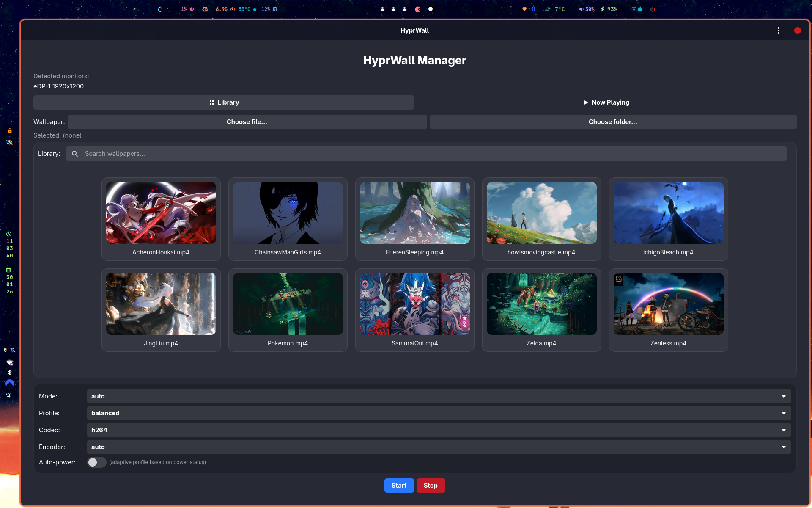This screenshot has height=508, width=812.
Task: Click the muted notification bell in the left sidebar
Action: point(13,350)
